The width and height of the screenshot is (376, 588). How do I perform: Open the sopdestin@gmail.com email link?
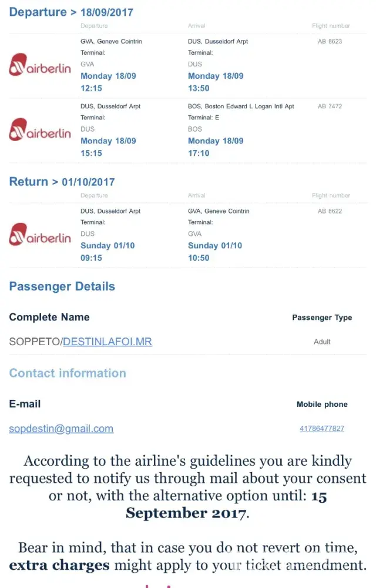[61, 429]
